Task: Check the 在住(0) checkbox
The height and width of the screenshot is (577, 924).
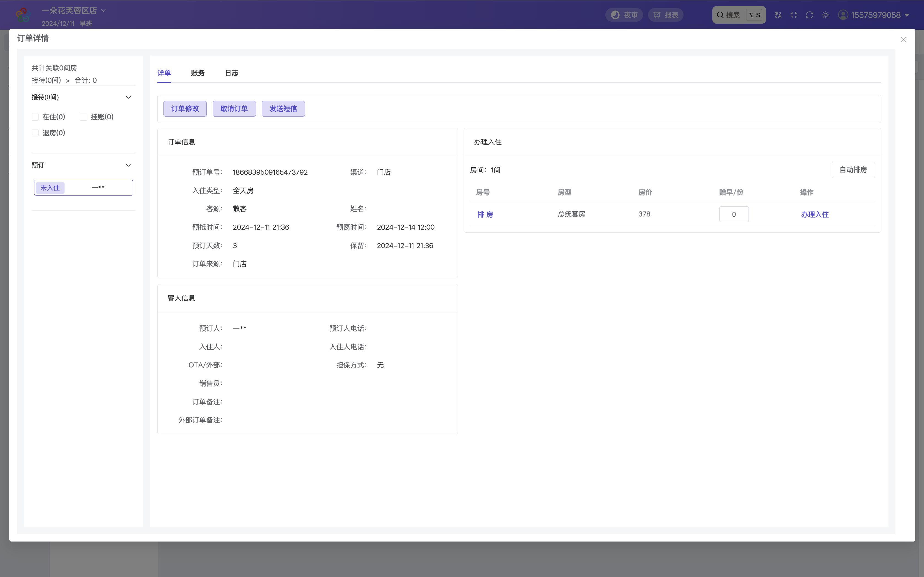Action: 35,117
